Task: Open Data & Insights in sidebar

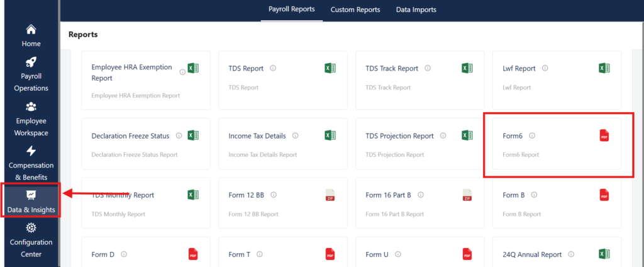Action: point(31,201)
